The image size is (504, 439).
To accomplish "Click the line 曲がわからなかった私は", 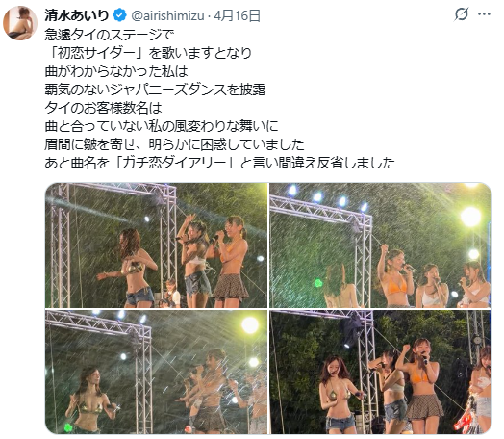I will [x=116, y=71].
